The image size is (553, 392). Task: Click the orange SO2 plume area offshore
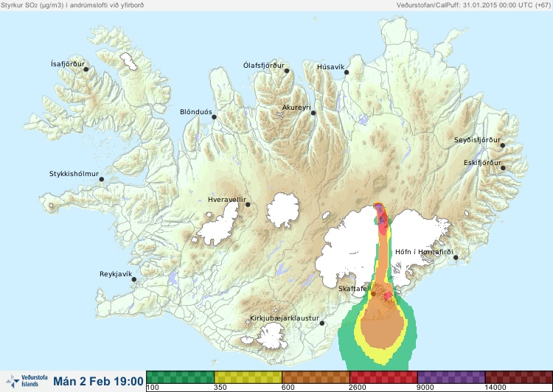point(382,329)
